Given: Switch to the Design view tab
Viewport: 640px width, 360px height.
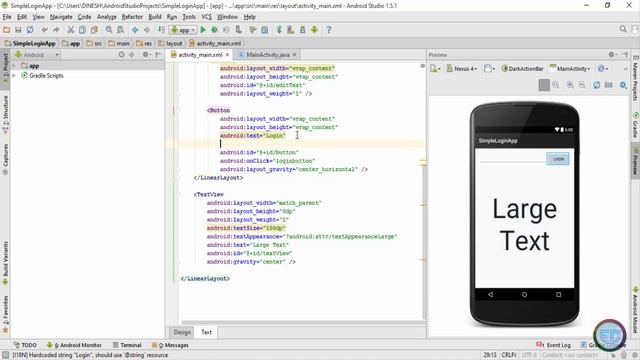Looking at the screenshot, I should click(182, 332).
